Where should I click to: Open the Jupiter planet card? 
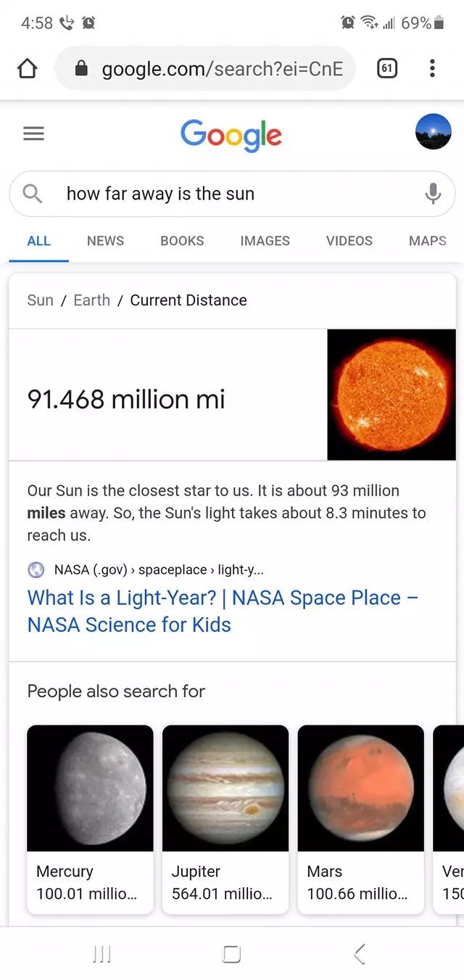(x=225, y=818)
